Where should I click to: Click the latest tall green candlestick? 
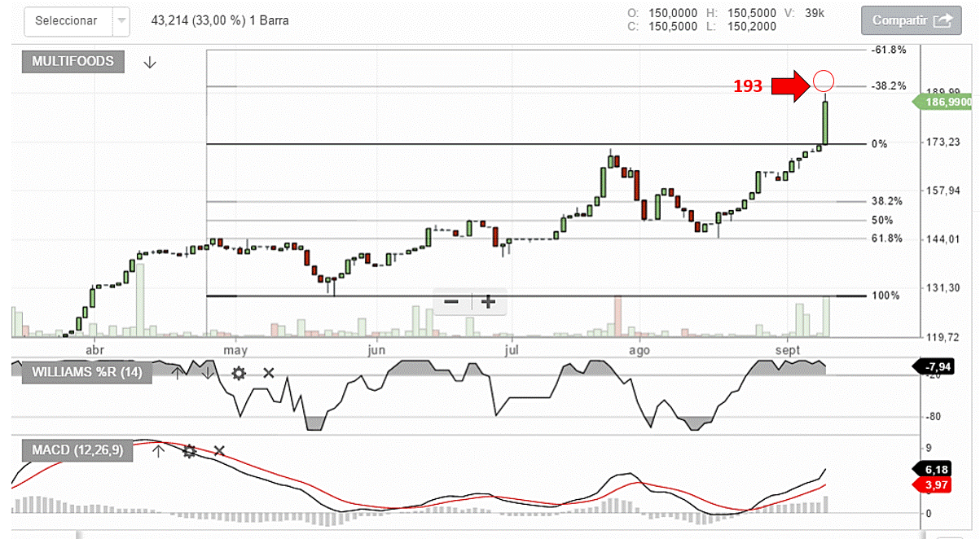click(825, 120)
